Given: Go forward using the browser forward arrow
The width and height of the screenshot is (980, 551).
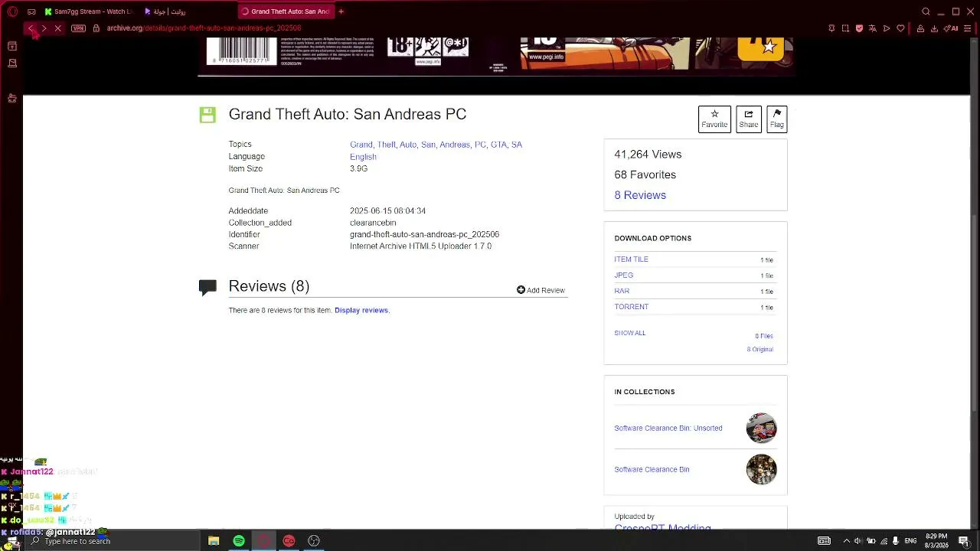Looking at the screenshot, I should tap(44, 28).
